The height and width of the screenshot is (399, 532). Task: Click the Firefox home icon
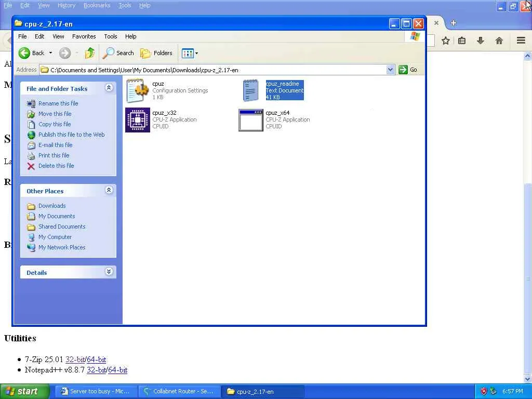coord(499,41)
